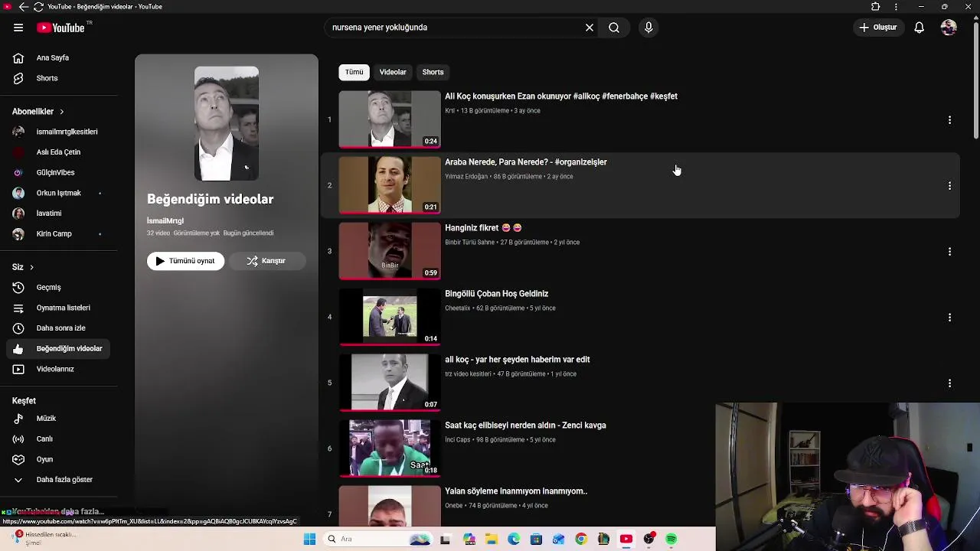This screenshot has height=551, width=980.
Task: Expand the Siz section
Action: click(x=23, y=267)
